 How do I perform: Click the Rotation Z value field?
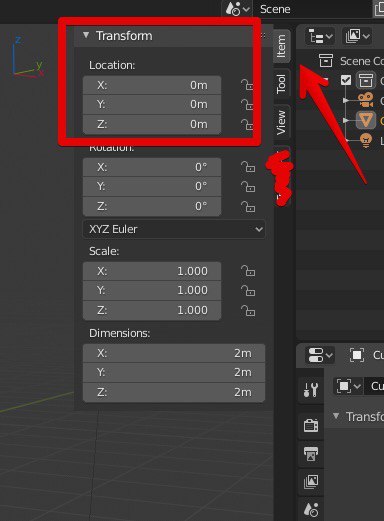pos(152,206)
